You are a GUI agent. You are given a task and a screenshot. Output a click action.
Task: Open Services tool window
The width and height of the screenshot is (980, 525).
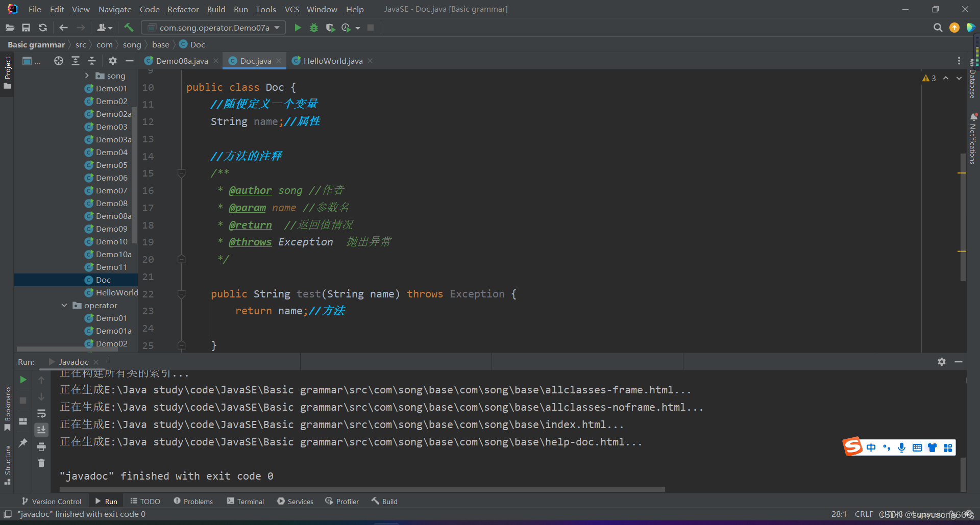coord(295,502)
